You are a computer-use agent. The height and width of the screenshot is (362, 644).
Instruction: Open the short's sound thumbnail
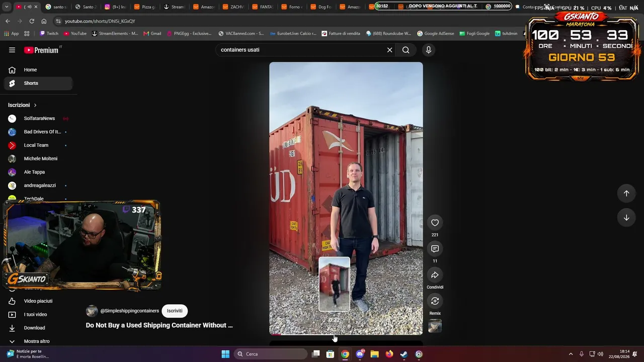click(x=435, y=326)
